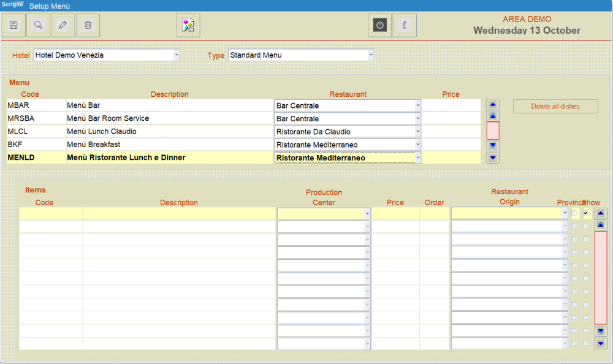Click the Edit pencil icon
Screen dimensions: 613x364
pos(63,25)
